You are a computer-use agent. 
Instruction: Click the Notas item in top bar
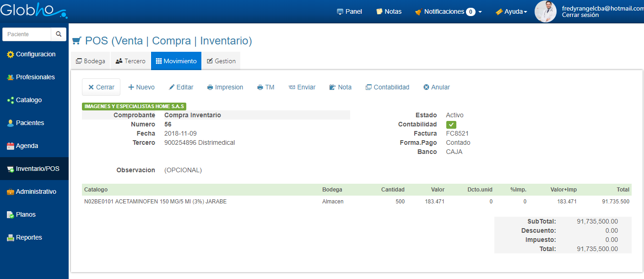point(389,11)
